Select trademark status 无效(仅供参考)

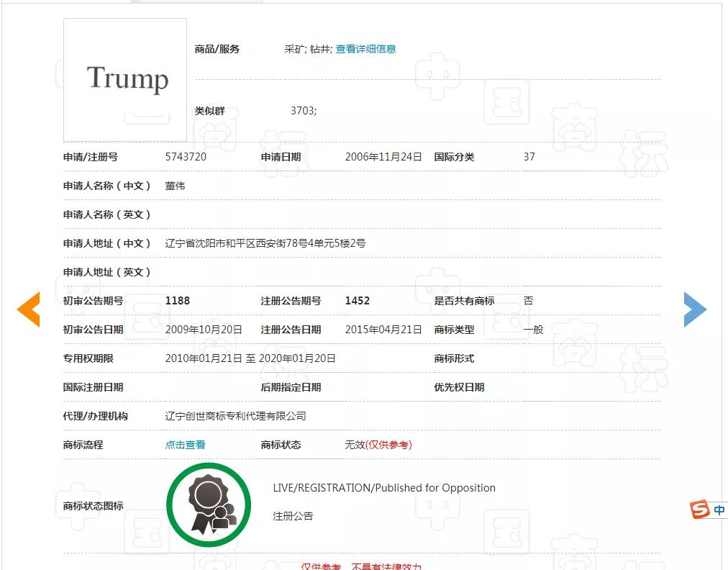(x=378, y=445)
